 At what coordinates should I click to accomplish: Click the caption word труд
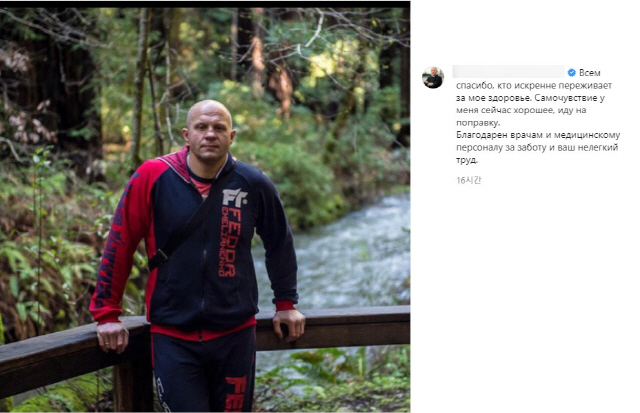click(x=467, y=160)
